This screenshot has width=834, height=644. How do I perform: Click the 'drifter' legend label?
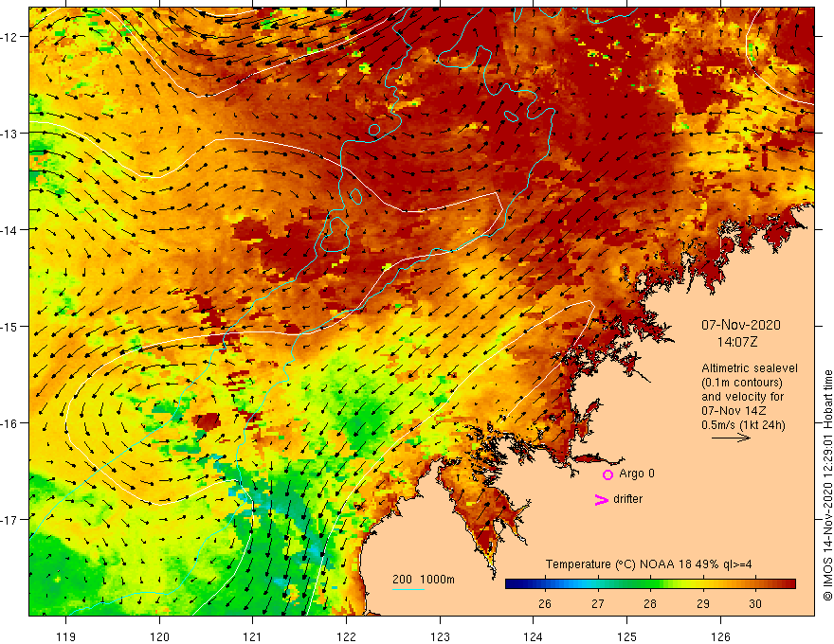627,499
